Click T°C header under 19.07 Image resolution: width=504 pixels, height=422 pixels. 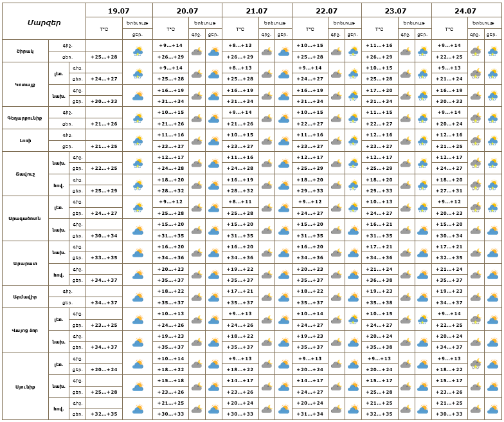[104, 30]
